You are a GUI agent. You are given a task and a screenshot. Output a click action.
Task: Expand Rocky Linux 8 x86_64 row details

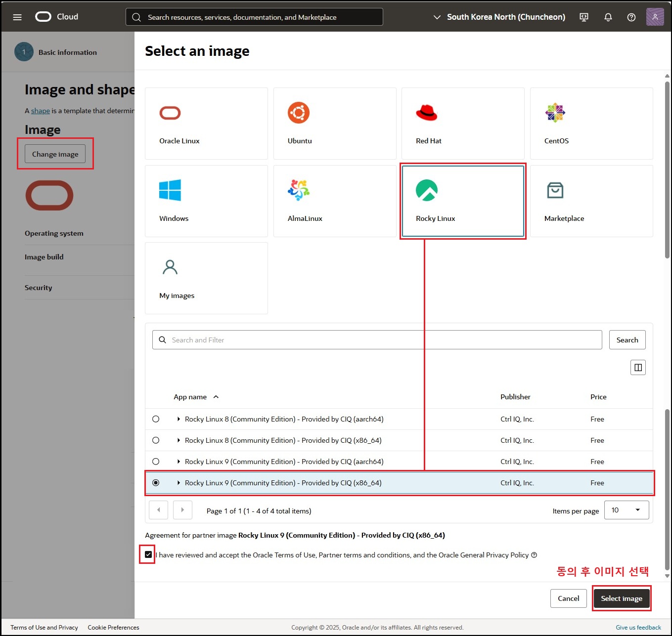(179, 440)
